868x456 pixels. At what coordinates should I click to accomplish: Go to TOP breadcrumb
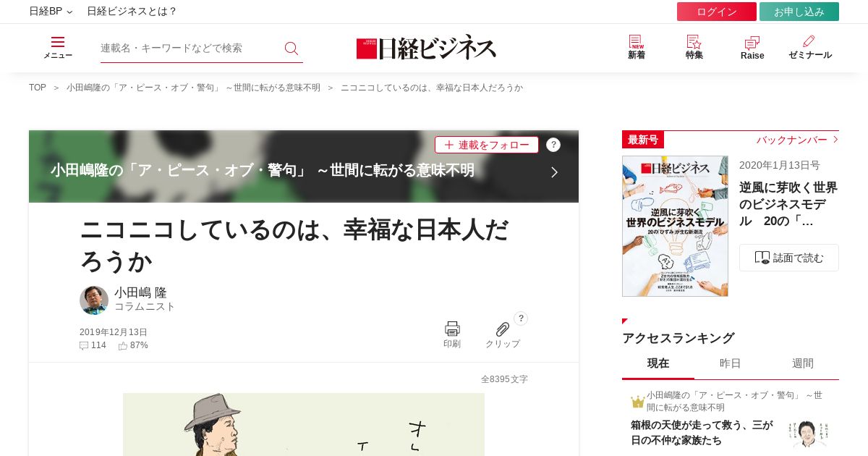coord(38,88)
